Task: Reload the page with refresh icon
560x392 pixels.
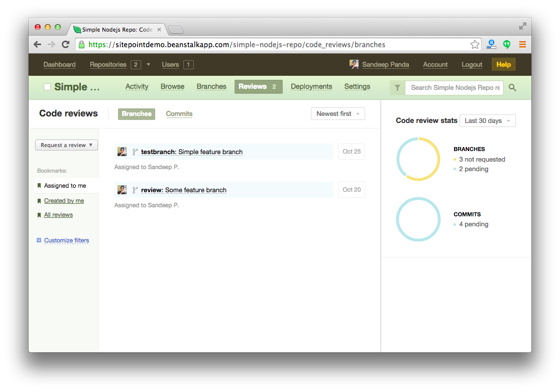Action: point(65,45)
